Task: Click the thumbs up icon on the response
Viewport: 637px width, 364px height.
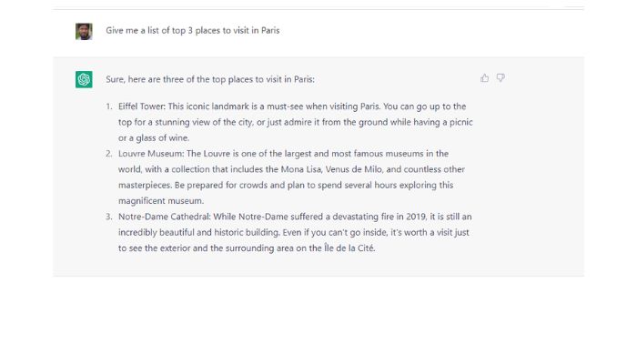Action: [485, 78]
